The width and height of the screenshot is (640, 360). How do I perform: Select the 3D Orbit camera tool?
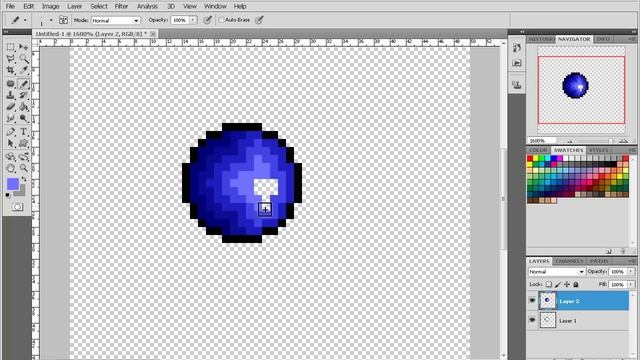click(24, 156)
